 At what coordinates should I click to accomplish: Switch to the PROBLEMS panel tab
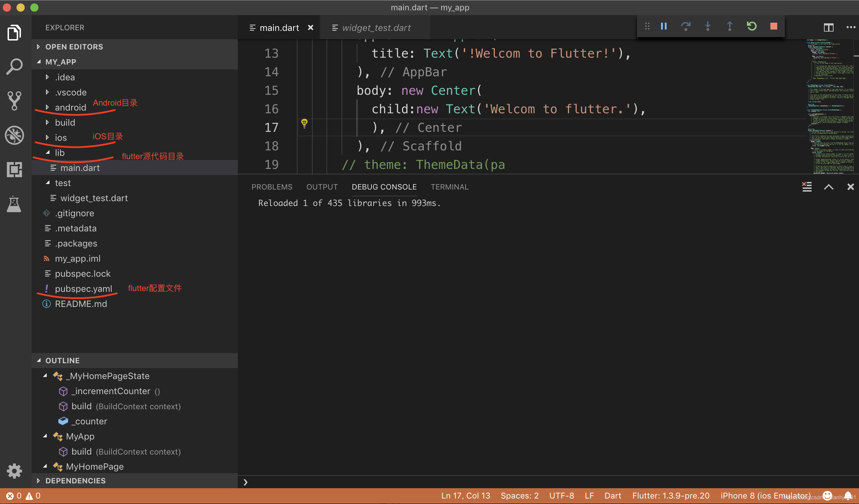pyautogui.click(x=272, y=187)
